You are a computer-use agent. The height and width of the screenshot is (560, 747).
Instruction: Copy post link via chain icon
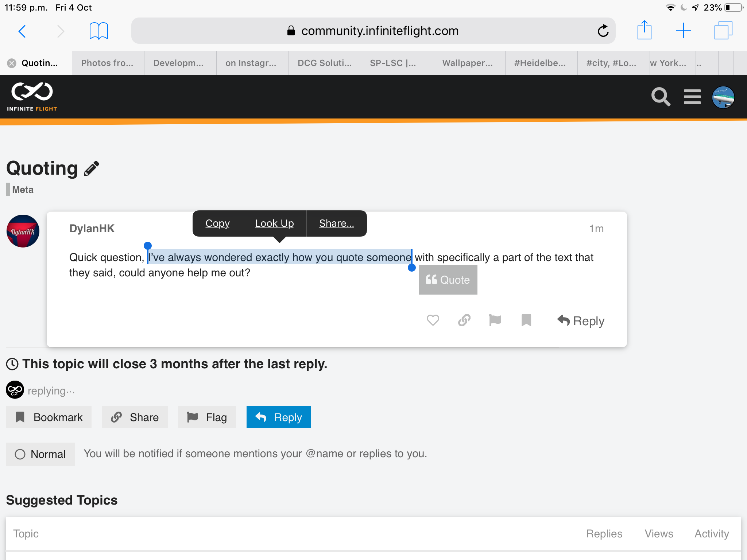tap(464, 320)
